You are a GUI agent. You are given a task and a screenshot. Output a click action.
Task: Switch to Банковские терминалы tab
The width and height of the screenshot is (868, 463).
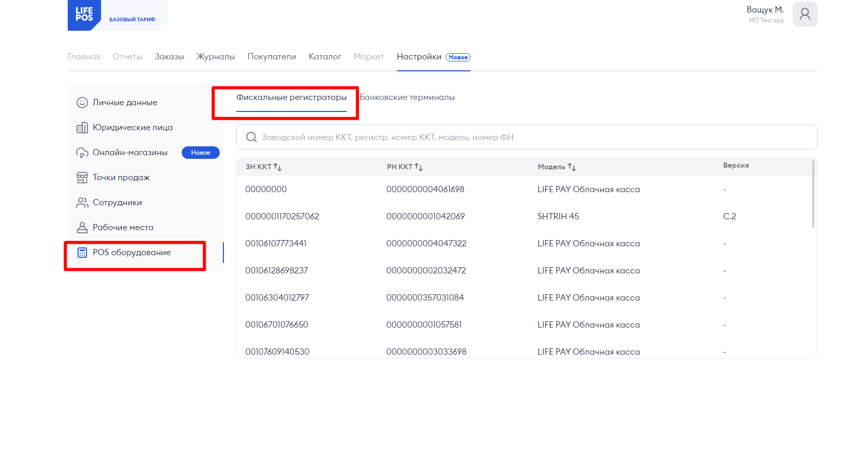(x=407, y=97)
